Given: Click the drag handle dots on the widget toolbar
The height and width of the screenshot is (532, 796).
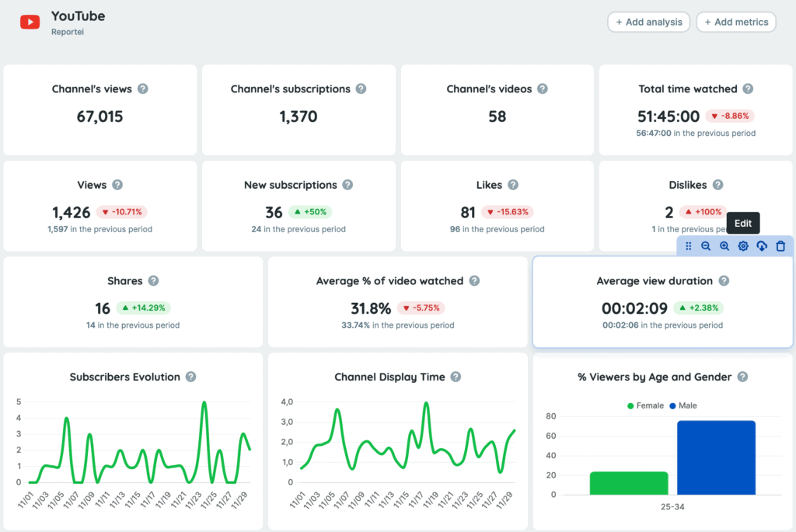Looking at the screenshot, I should click(x=689, y=245).
